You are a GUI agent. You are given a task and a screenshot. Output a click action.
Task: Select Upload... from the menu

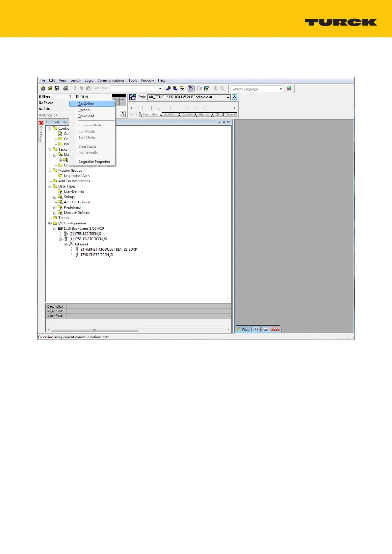92,110
